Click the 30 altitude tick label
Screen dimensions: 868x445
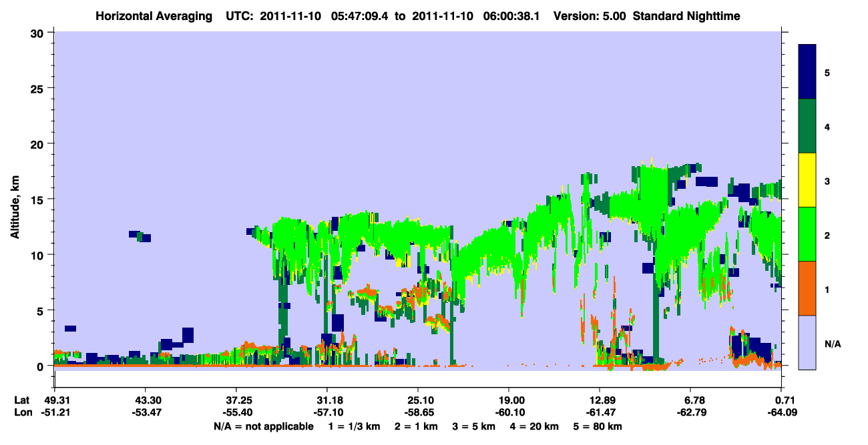[x=39, y=33]
